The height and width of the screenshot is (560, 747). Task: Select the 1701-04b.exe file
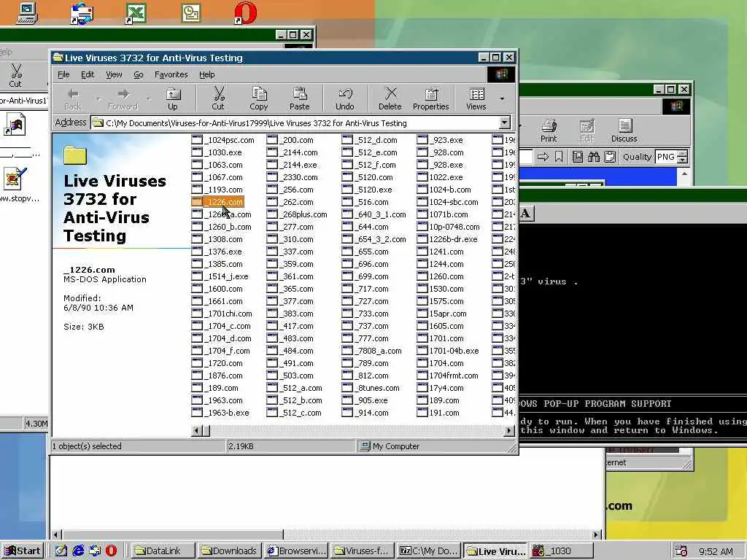(449, 351)
